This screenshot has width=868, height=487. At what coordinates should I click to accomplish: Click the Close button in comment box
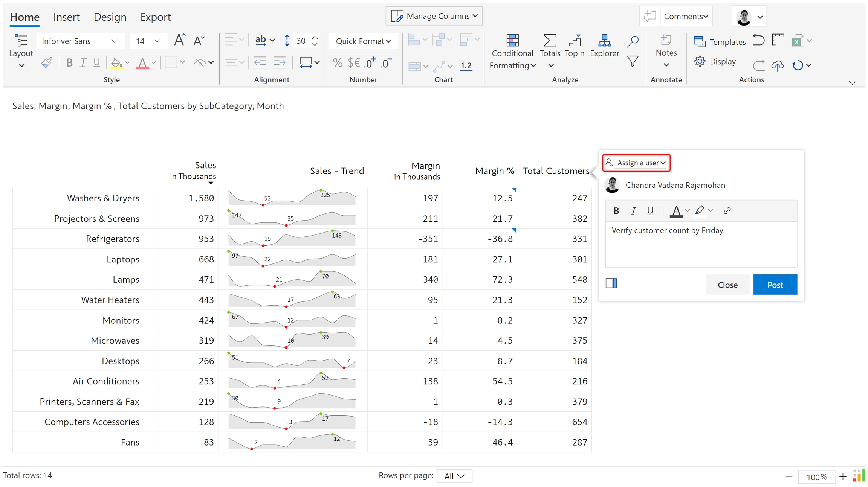point(727,285)
